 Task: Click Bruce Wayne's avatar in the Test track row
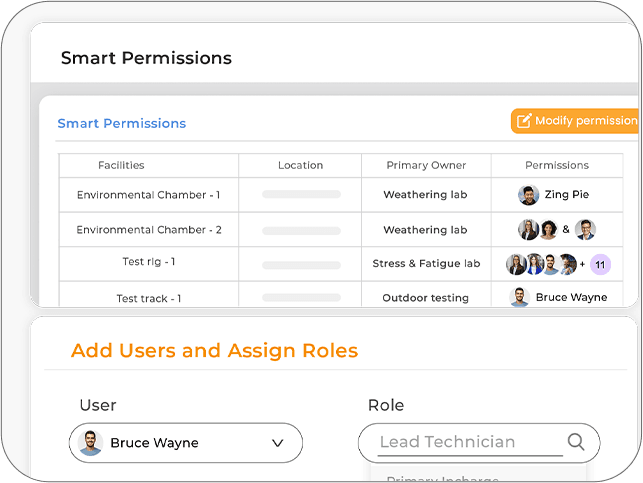coord(519,297)
